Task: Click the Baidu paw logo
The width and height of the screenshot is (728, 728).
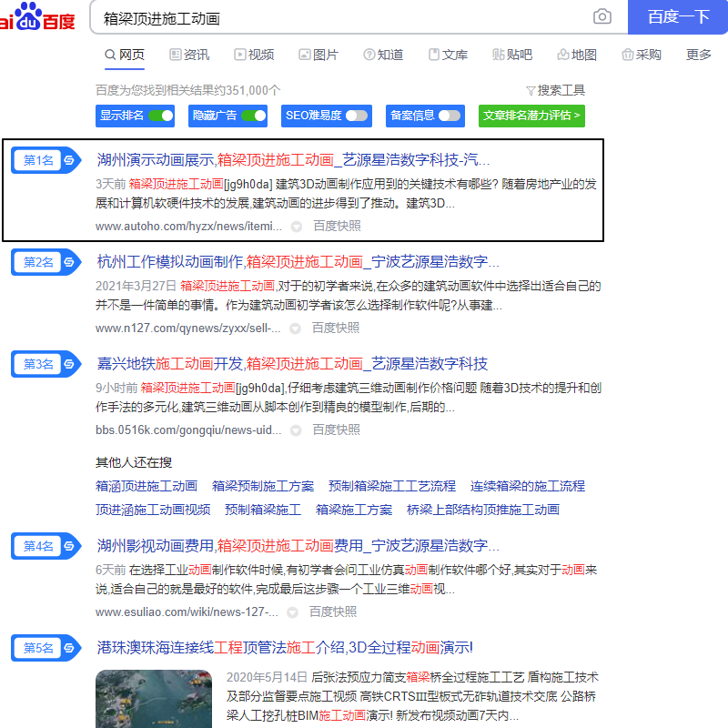Action: [28, 15]
